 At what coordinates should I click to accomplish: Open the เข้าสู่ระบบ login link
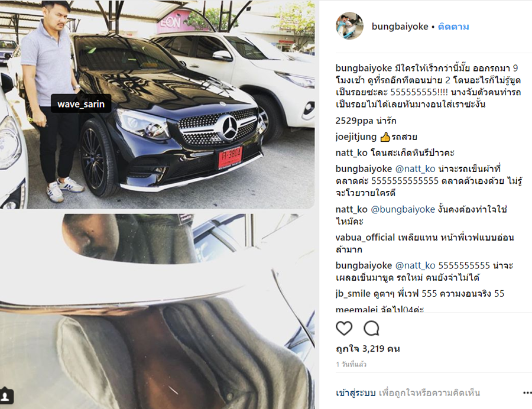pos(356,392)
